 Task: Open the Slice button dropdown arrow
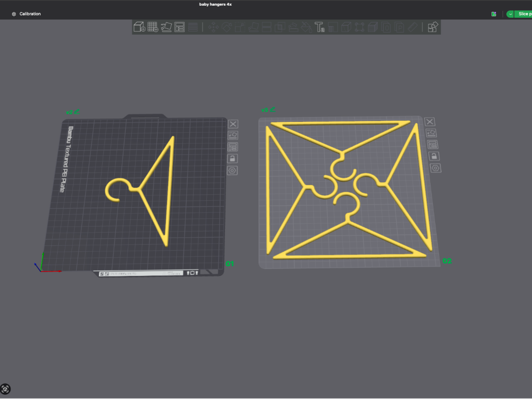pyautogui.click(x=510, y=14)
